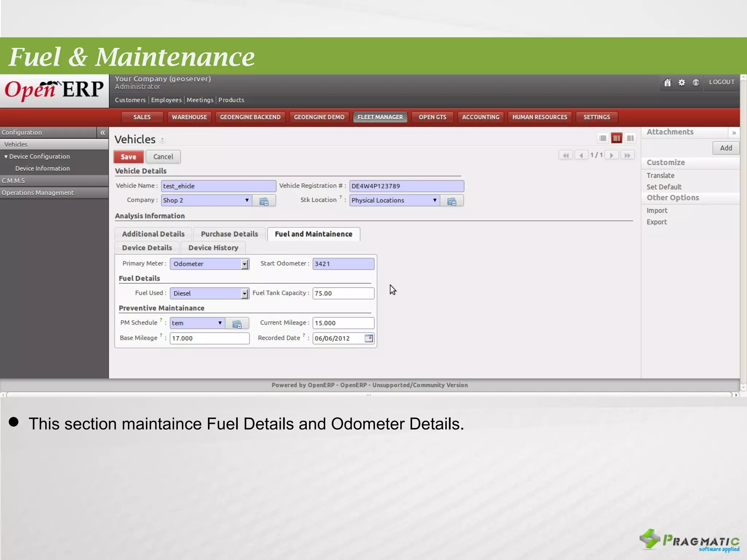Screen dimensions: 747x560
Task: Jump to first record arrow
Action: (565, 155)
